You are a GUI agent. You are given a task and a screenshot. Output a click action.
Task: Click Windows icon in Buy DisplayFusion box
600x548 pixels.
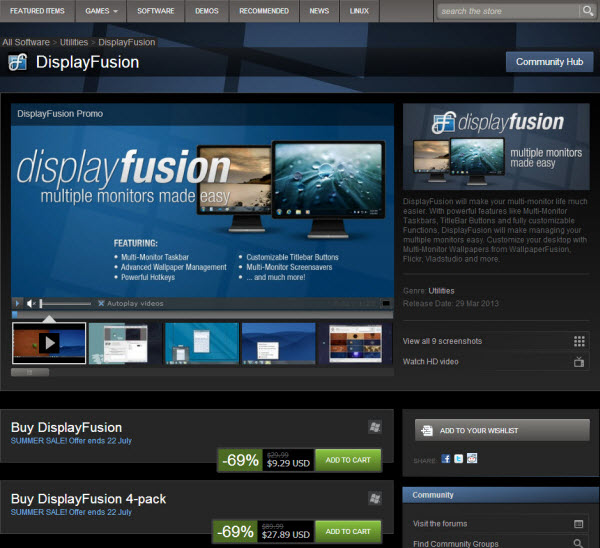coord(375,427)
